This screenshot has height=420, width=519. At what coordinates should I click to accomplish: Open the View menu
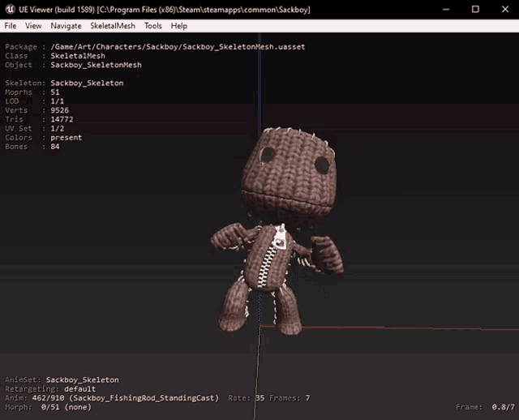coord(33,26)
